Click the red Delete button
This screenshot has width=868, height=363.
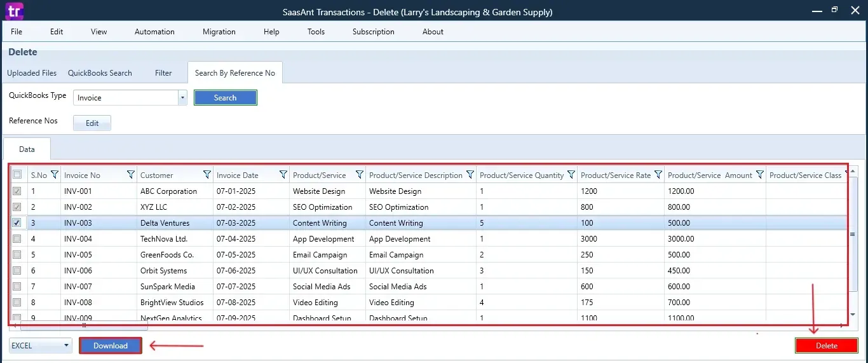click(x=827, y=345)
